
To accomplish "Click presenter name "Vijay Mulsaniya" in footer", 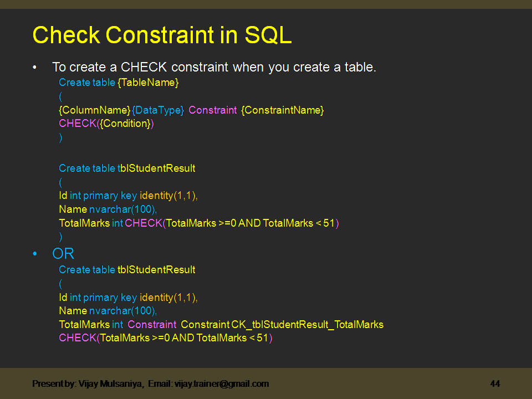I will [110, 383].
